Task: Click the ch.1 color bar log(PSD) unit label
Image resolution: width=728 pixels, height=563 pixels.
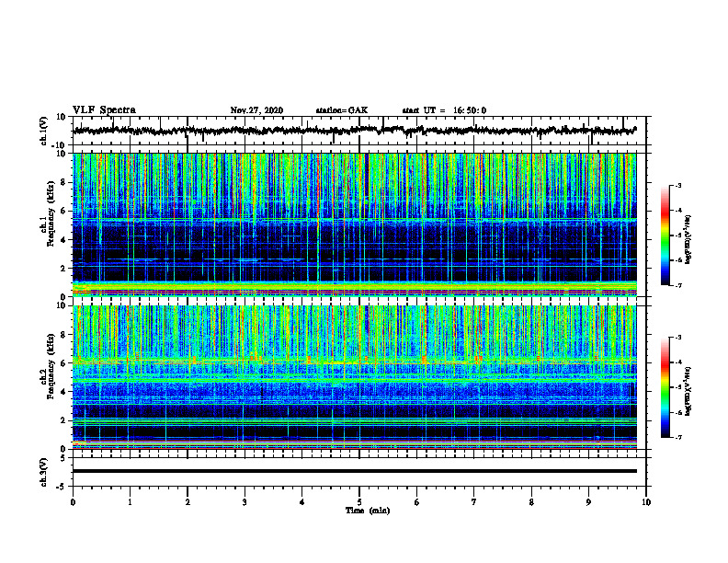Action: (x=688, y=239)
